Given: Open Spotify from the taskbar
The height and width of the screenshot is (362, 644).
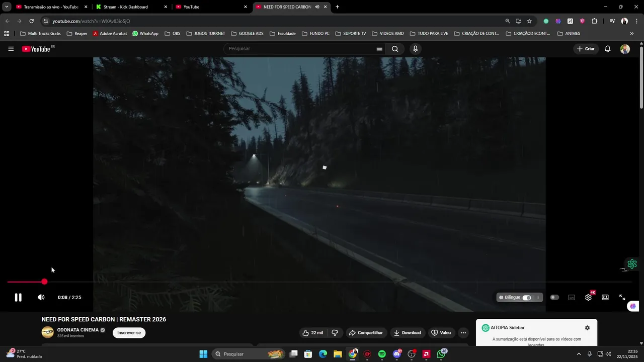Looking at the screenshot, I should tap(382, 354).
